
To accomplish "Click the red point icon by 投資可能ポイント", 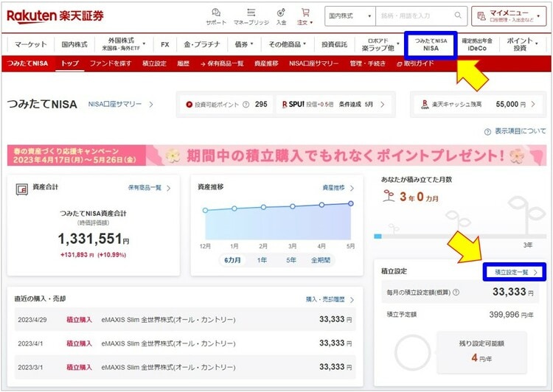I will pos(189,105).
